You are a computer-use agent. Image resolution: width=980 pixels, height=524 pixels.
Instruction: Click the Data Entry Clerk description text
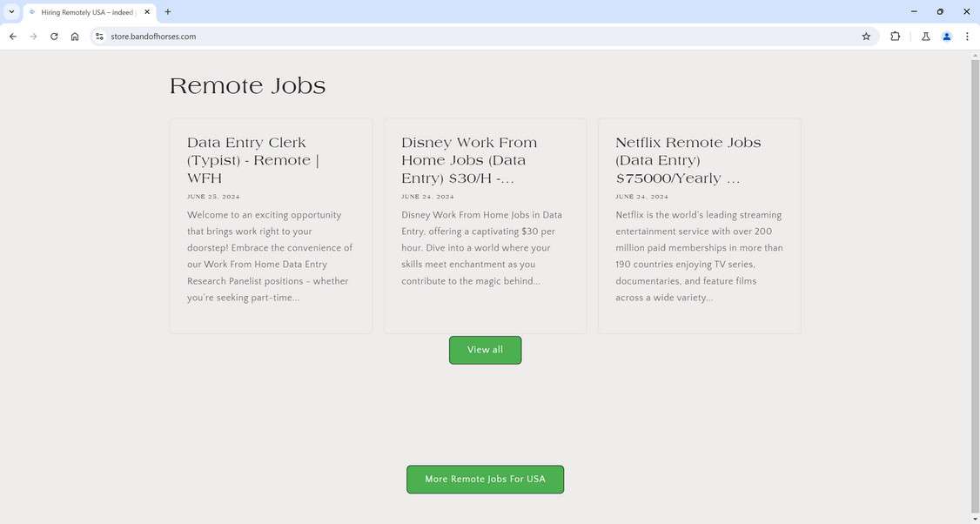[x=270, y=257]
